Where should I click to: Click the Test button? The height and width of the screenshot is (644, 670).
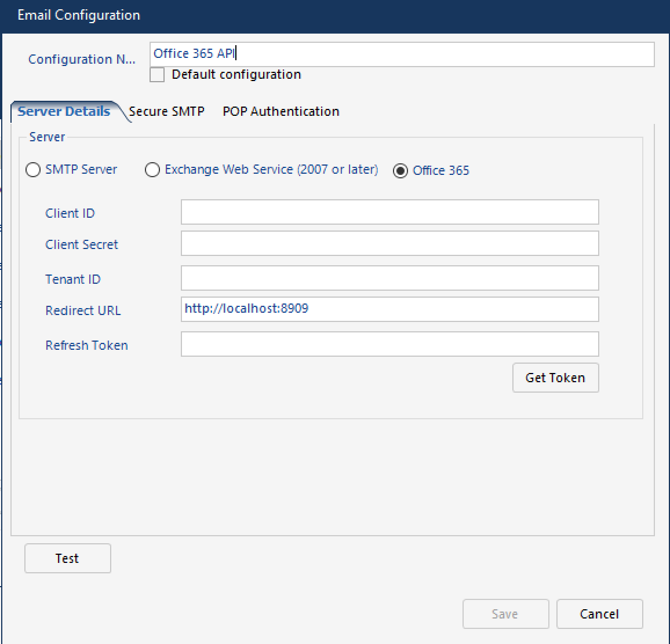67,558
